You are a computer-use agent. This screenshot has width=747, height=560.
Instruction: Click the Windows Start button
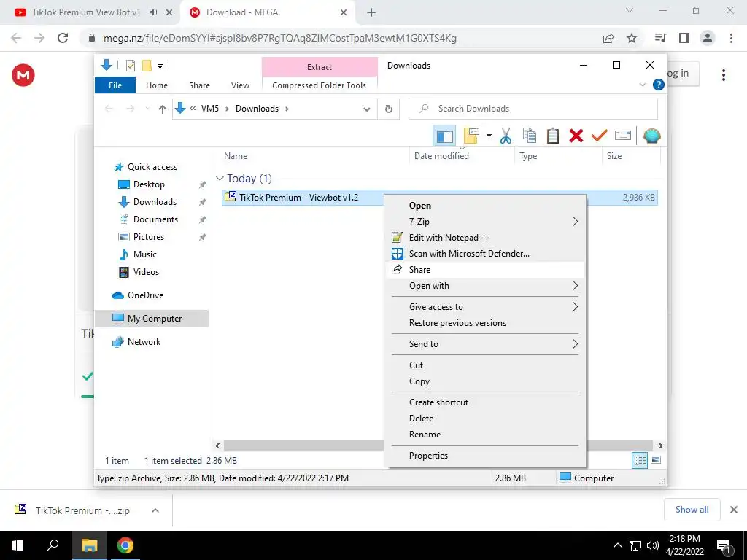(x=18, y=545)
